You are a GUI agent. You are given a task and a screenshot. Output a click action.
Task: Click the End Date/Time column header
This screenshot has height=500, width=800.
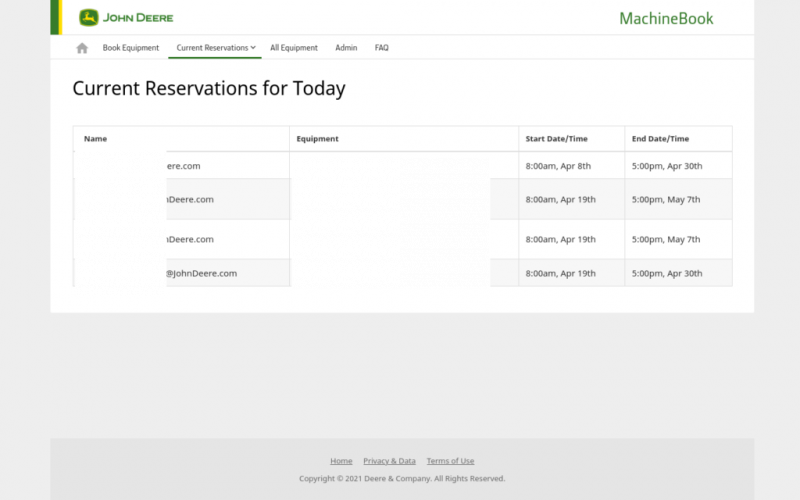coord(661,139)
